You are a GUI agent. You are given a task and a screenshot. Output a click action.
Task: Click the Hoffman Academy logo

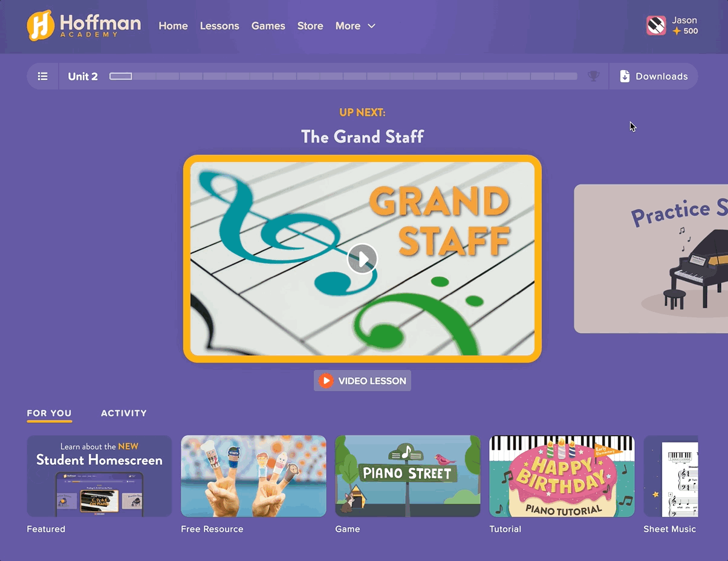[84, 25]
